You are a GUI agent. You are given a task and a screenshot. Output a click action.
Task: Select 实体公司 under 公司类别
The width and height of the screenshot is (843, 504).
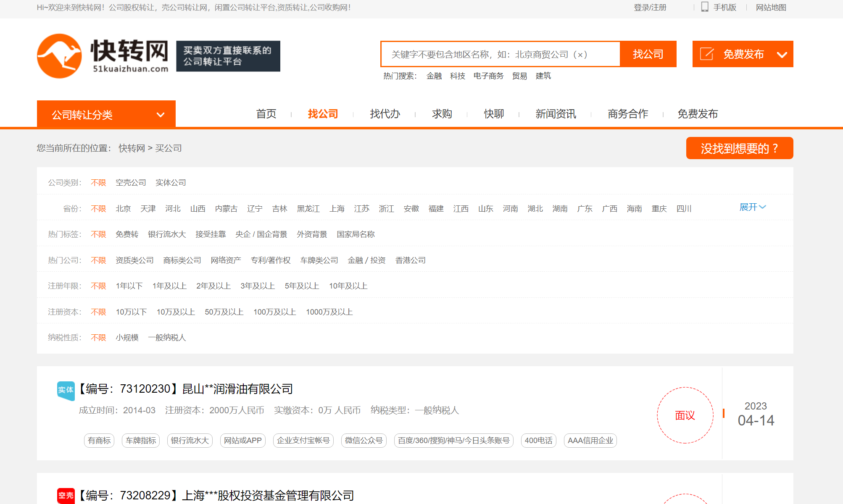170,182
